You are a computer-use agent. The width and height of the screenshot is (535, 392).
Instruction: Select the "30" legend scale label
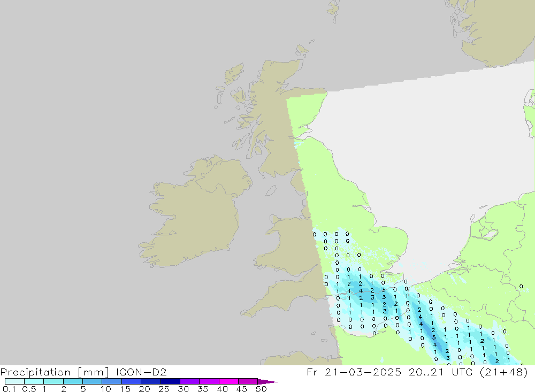click(x=184, y=389)
